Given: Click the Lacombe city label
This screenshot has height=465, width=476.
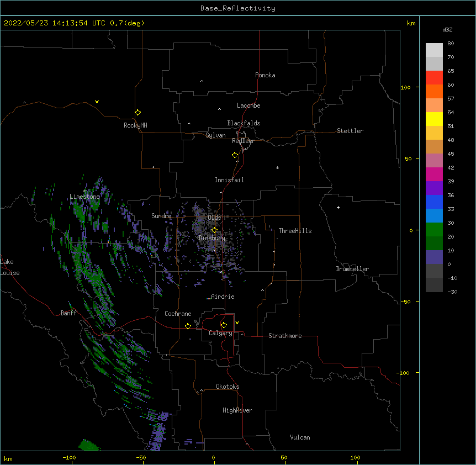Looking at the screenshot, I should point(248,105).
